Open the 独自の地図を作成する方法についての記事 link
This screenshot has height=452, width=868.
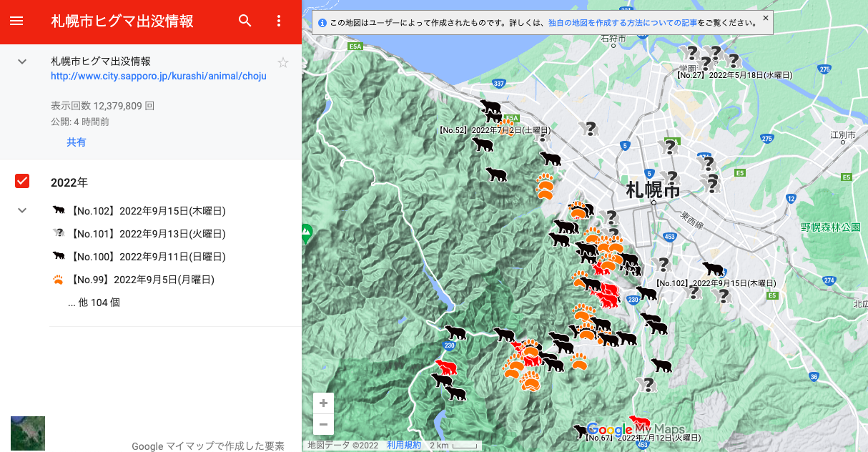point(623,23)
